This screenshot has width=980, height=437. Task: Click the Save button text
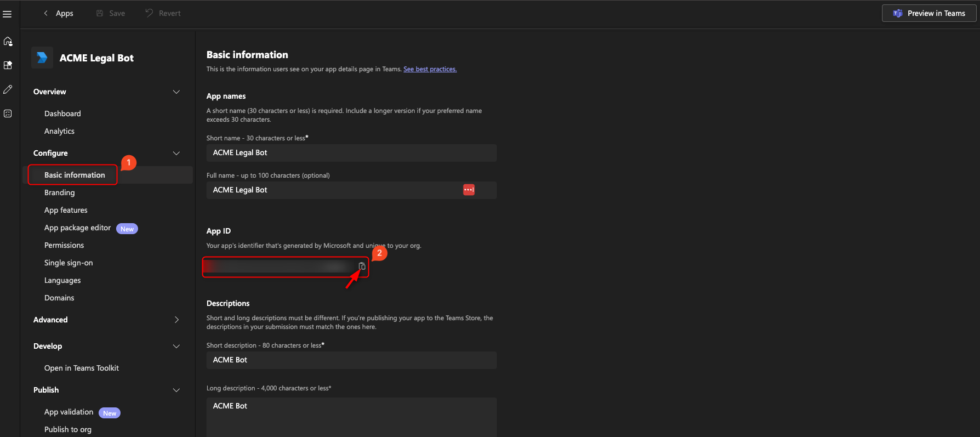(x=117, y=13)
